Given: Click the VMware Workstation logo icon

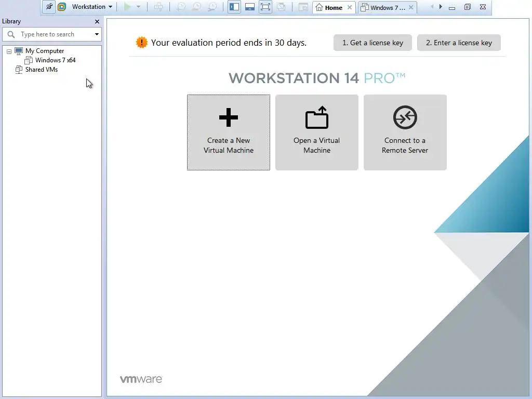Looking at the screenshot, I should point(62,7).
